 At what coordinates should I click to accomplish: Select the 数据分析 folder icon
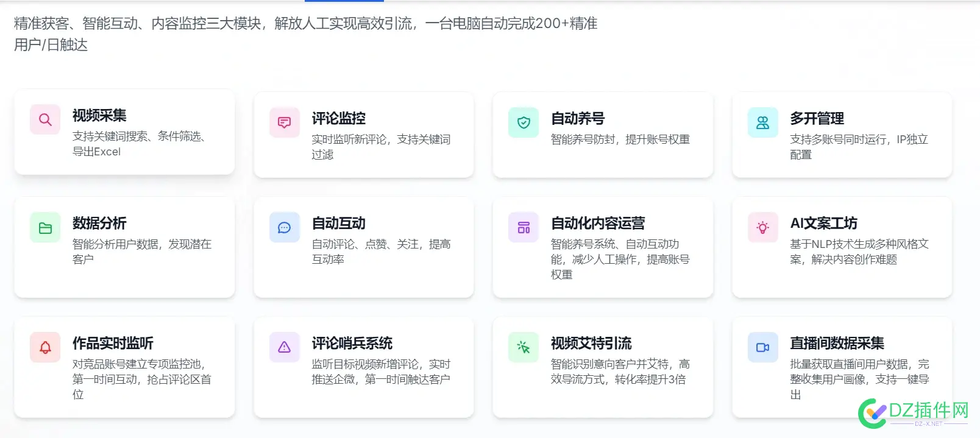[x=44, y=227]
